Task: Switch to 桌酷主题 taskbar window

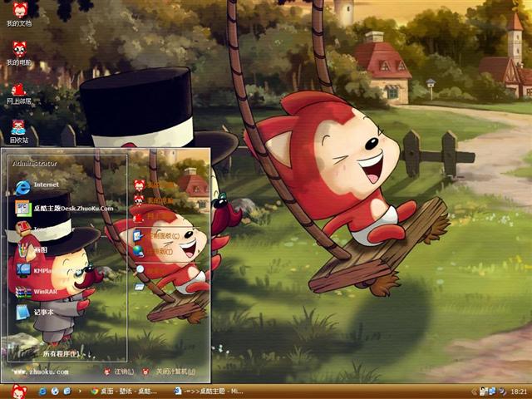Action: point(209,392)
